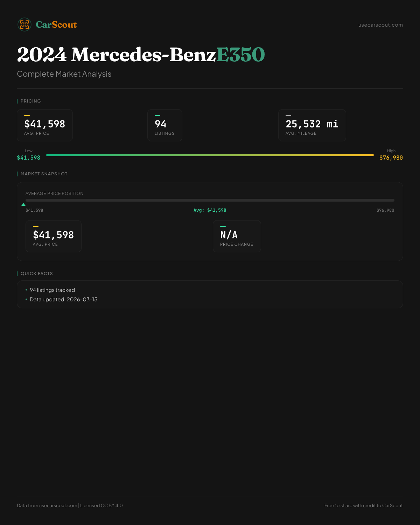The image size is (420, 525).
Task: Click the CarScout brand name
Action: tap(56, 24)
